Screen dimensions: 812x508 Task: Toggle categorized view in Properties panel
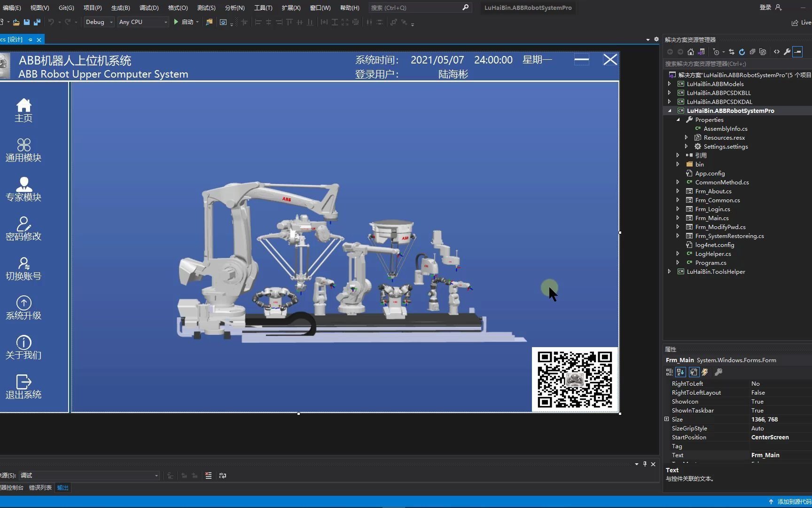coord(670,372)
